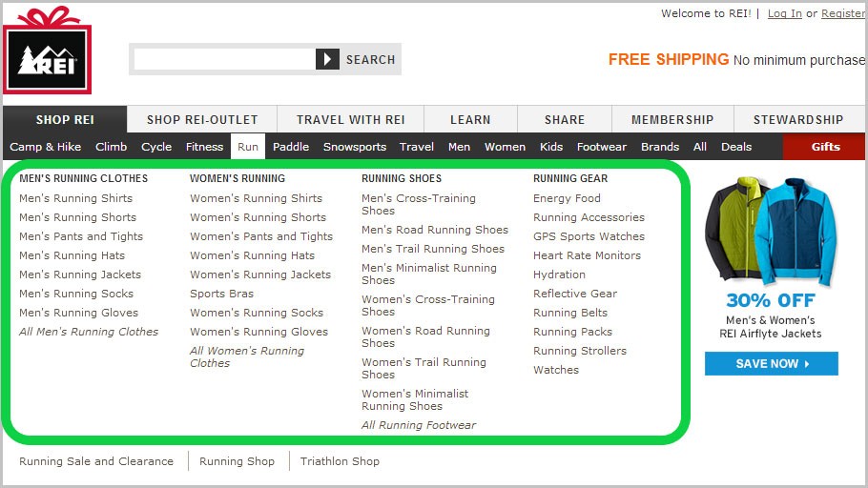This screenshot has width=868, height=488.
Task: Click the red Gifts button
Action: point(824,147)
